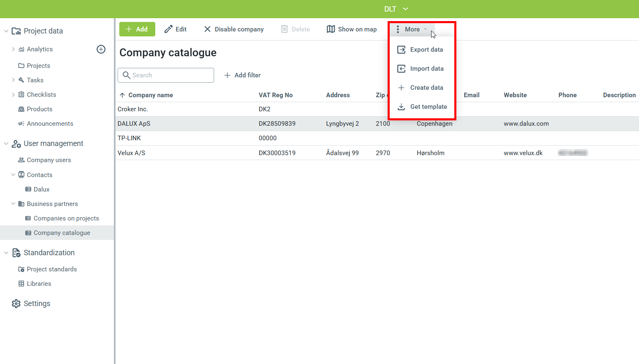Click the Get template download icon
The height and width of the screenshot is (364, 639).
(x=401, y=107)
